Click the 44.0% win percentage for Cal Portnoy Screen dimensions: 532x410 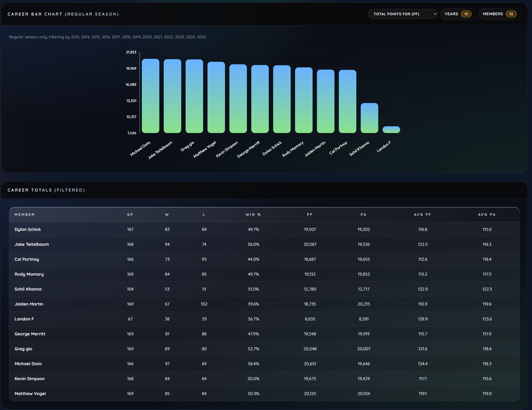pyautogui.click(x=253, y=259)
